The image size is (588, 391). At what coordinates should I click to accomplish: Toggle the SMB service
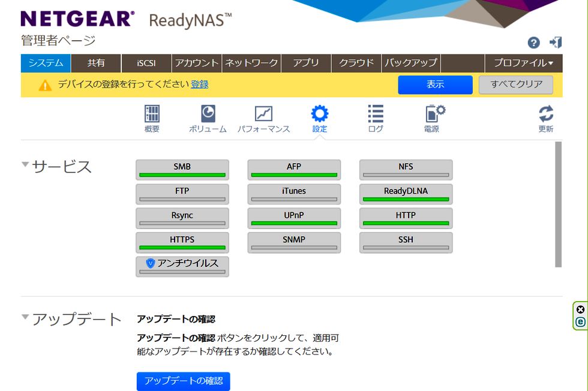(182, 170)
